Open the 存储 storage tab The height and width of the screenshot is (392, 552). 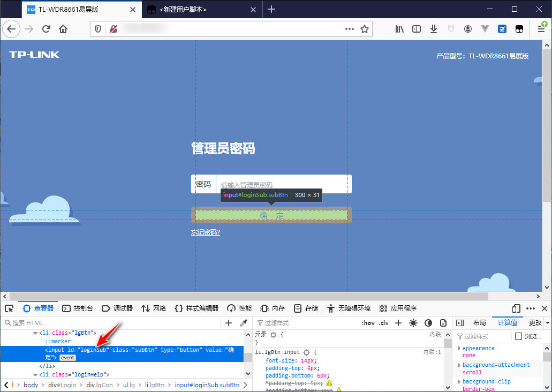[x=306, y=308]
